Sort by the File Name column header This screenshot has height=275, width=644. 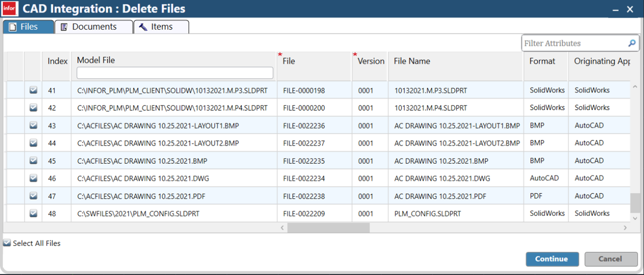coord(412,61)
